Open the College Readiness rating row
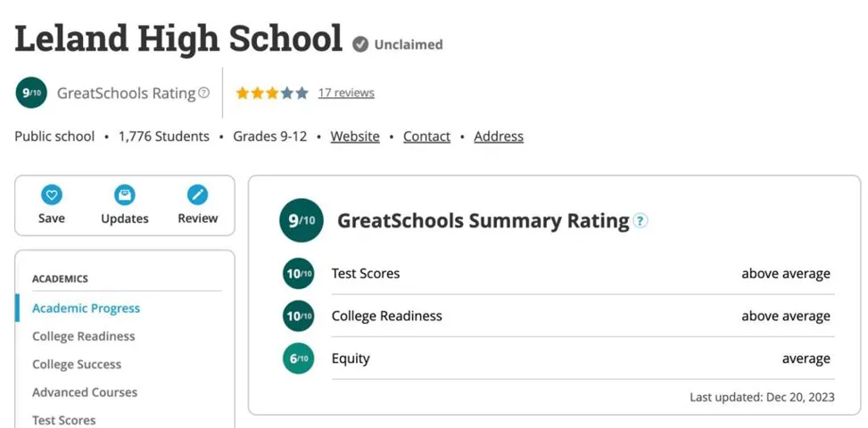This screenshot has width=868, height=428. pyautogui.click(x=557, y=316)
